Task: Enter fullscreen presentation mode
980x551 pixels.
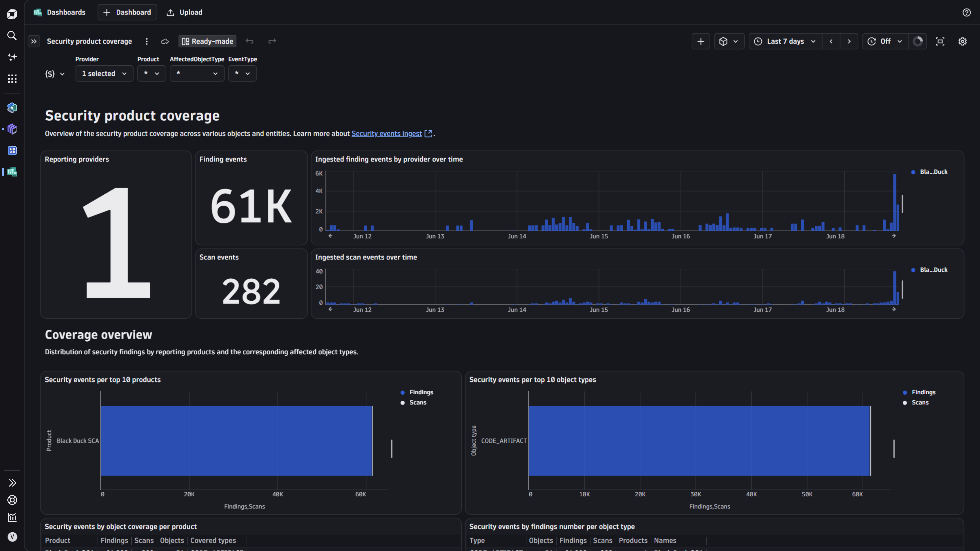Action: pos(940,41)
